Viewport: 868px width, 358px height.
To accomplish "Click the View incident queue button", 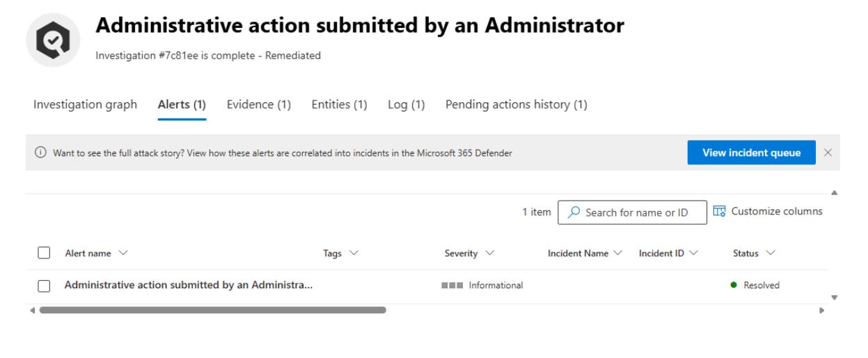I will coord(751,153).
